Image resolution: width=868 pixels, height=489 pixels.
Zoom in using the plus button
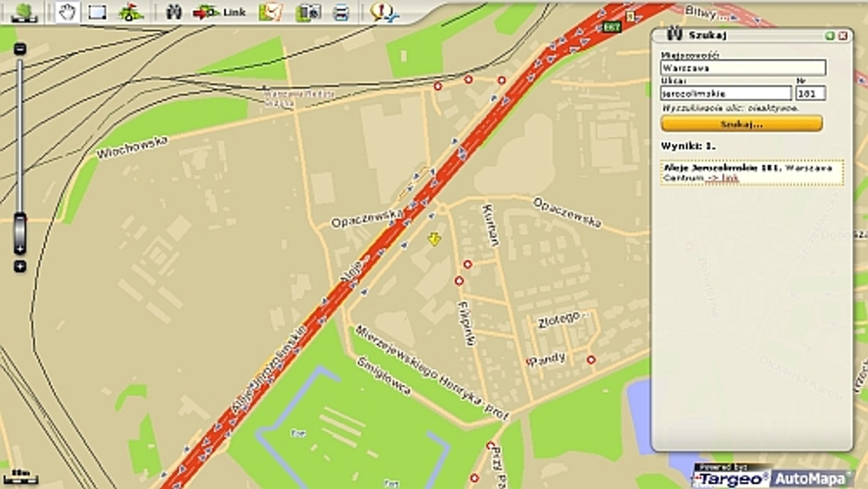click(x=20, y=266)
